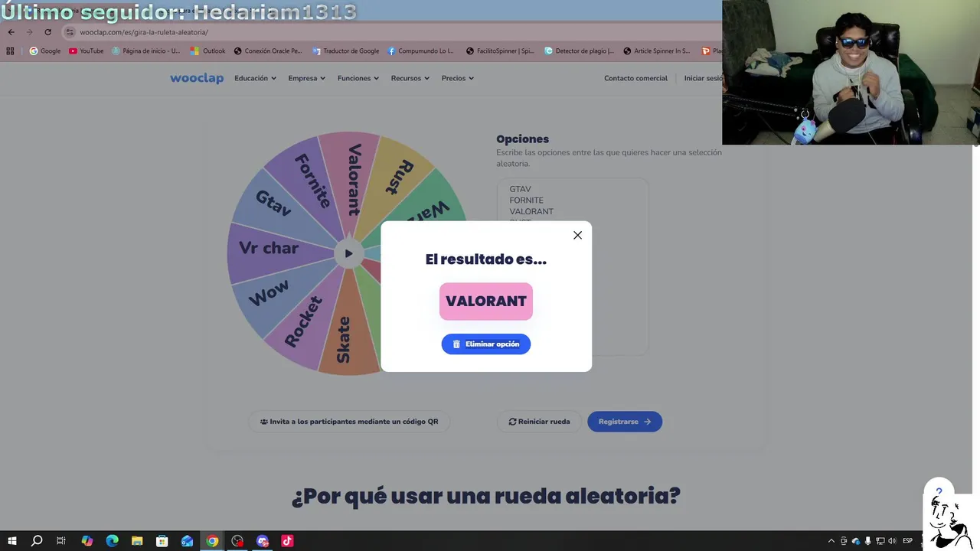Click VALORANT in the options list
980x551 pixels.
531,211
